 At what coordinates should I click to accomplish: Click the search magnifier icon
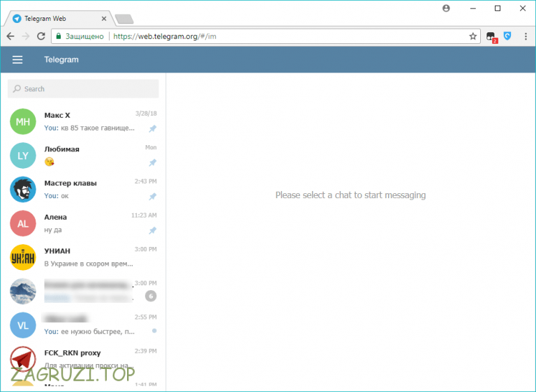[17, 89]
